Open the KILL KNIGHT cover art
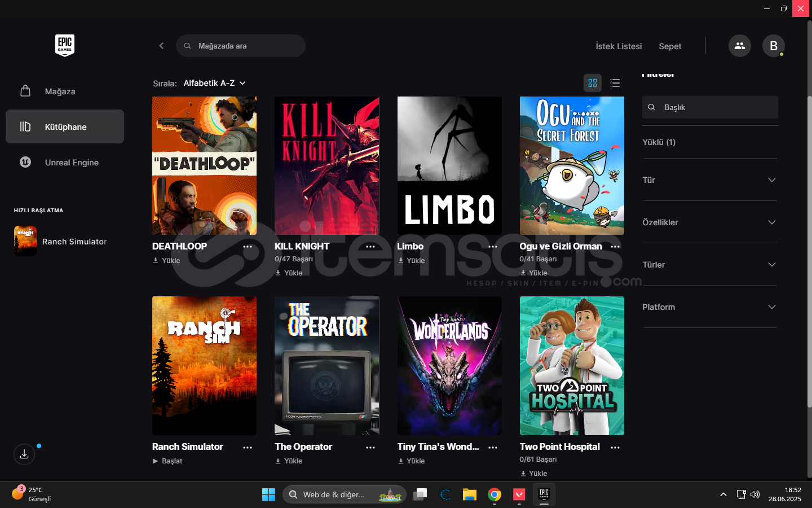 (x=327, y=165)
